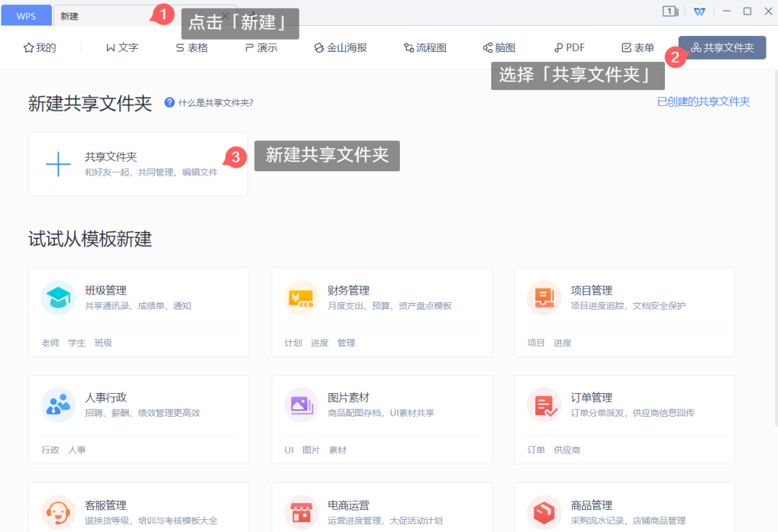Open the PDF section
This screenshot has width=778, height=532.
click(x=569, y=48)
